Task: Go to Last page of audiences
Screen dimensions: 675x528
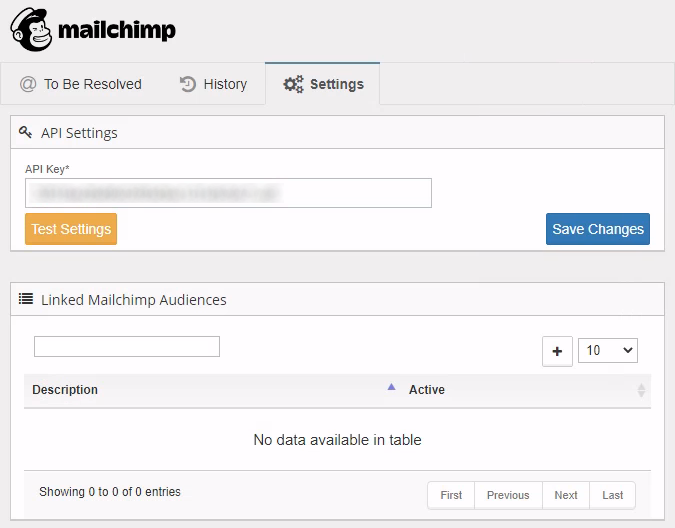Action: [612, 495]
